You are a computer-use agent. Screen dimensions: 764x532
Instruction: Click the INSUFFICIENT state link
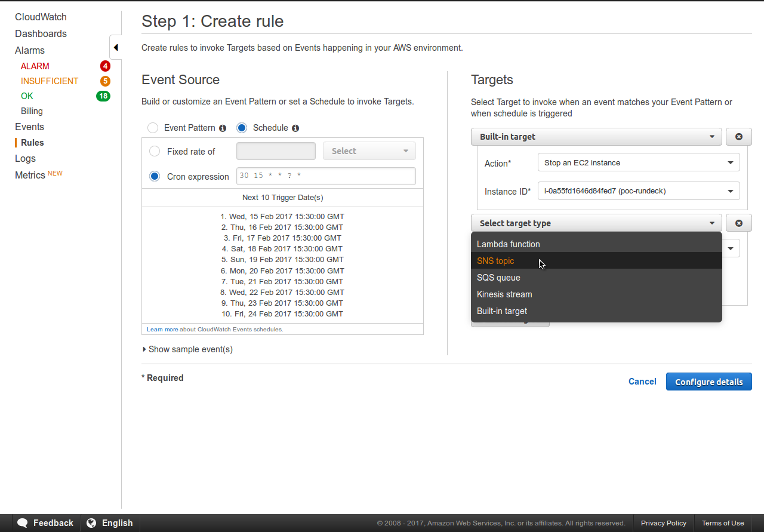[50, 81]
